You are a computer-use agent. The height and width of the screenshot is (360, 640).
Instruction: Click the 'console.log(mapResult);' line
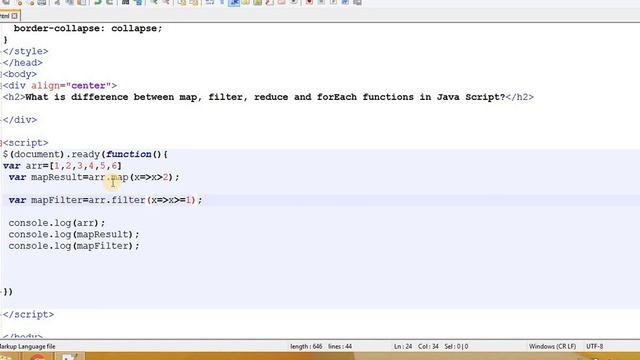coord(74,234)
